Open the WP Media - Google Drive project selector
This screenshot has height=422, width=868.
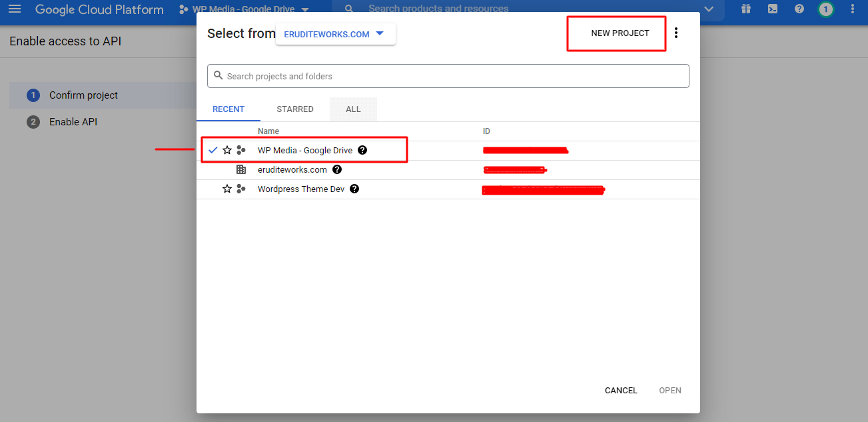244,9
